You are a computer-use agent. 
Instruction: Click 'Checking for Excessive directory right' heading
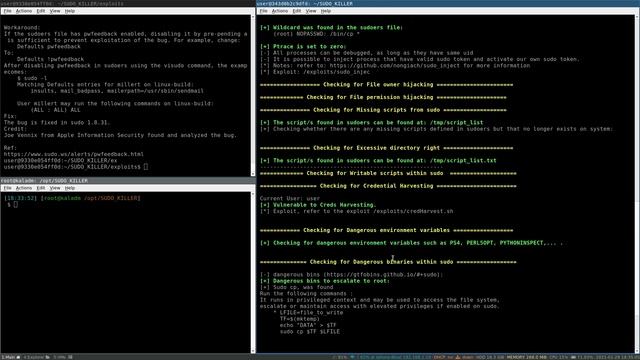pos(376,148)
